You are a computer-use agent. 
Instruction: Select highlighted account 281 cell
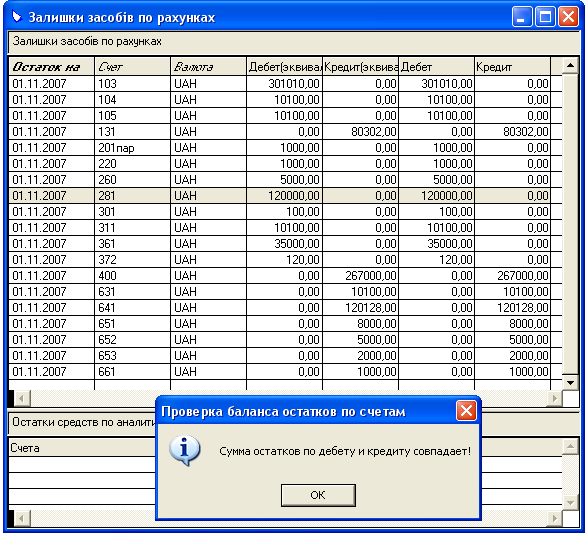pos(133,196)
